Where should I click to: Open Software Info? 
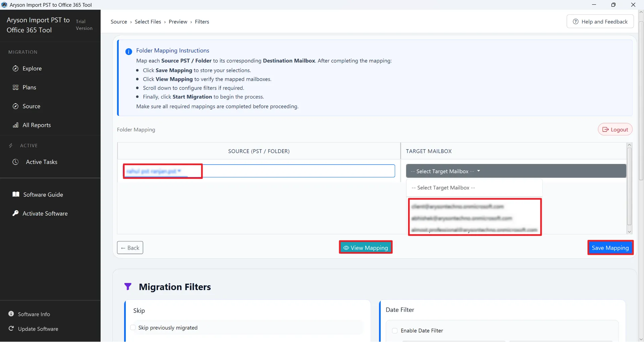pos(34,314)
